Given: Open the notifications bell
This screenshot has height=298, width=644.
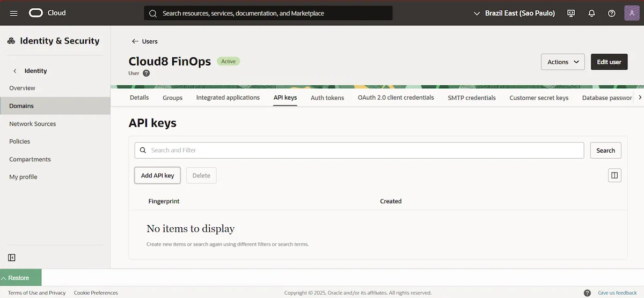Looking at the screenshot, I should click(x=591, y=13).
